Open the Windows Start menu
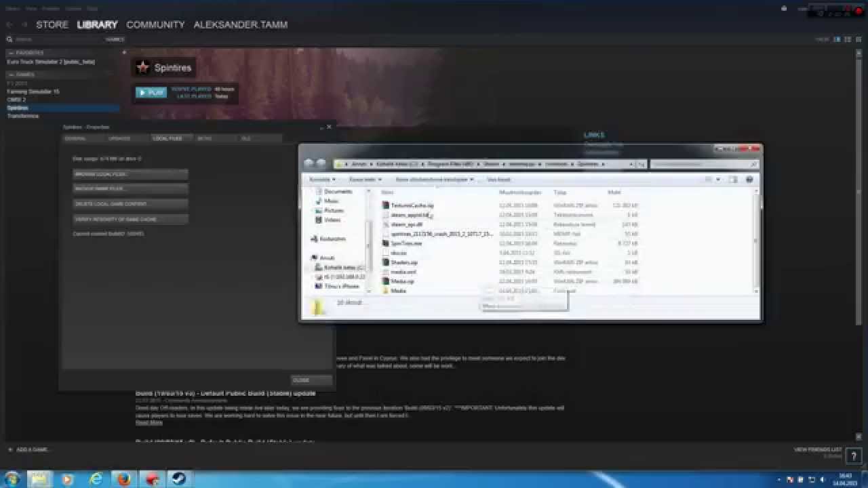This screenshot has width=868, height=488. point(12,479)
